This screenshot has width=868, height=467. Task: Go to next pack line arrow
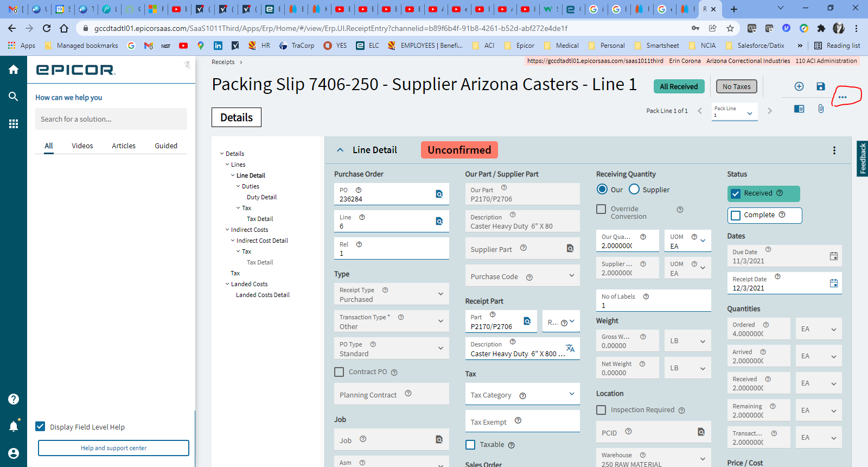click(769, 111)
